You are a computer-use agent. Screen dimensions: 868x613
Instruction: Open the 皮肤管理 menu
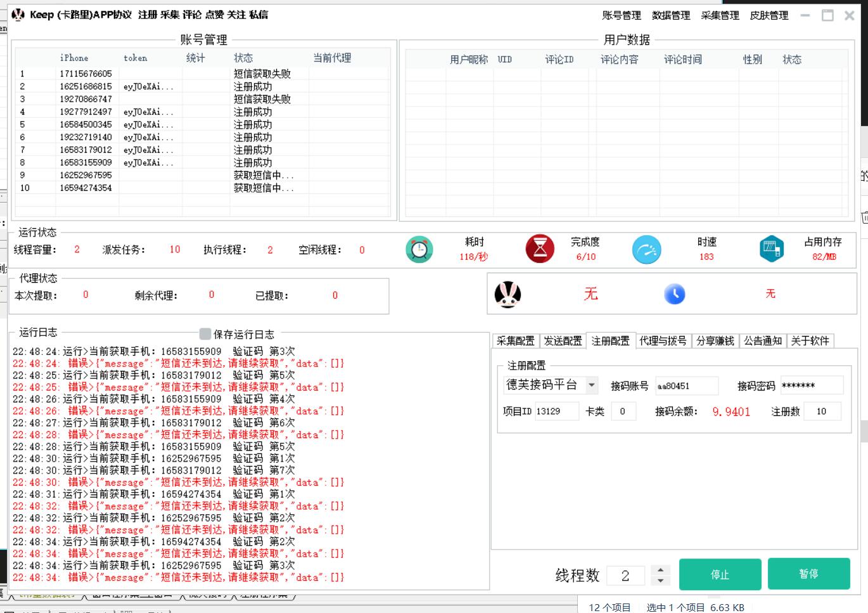tap(769, 15)
